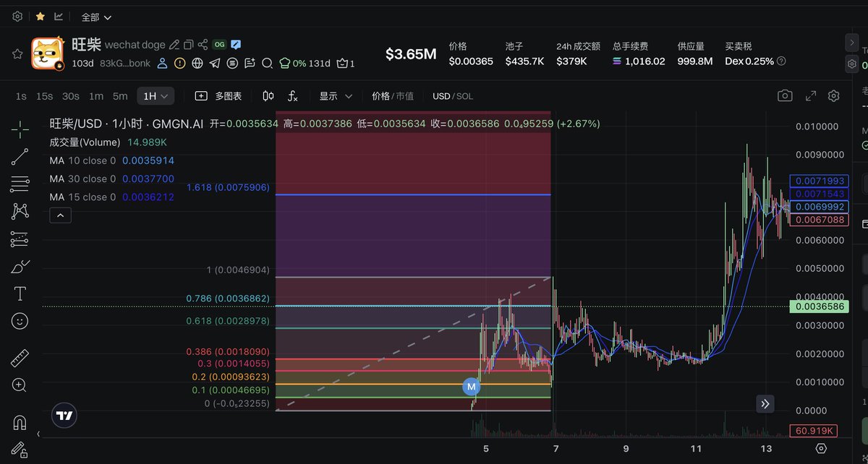Click the MA 15 close indicator legend

(112, 197)
